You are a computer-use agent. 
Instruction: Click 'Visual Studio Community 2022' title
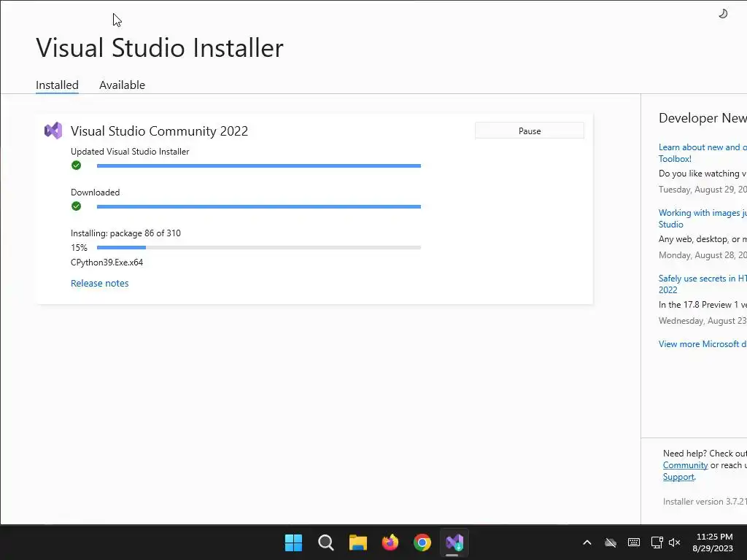pyautogui.click(x=160, y=131)
